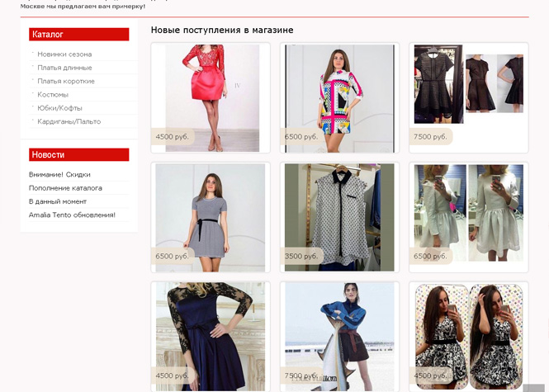The height and width of the screenshot is (392, 549).
Task: Click the red Новости header
Action: coord(78,155)
